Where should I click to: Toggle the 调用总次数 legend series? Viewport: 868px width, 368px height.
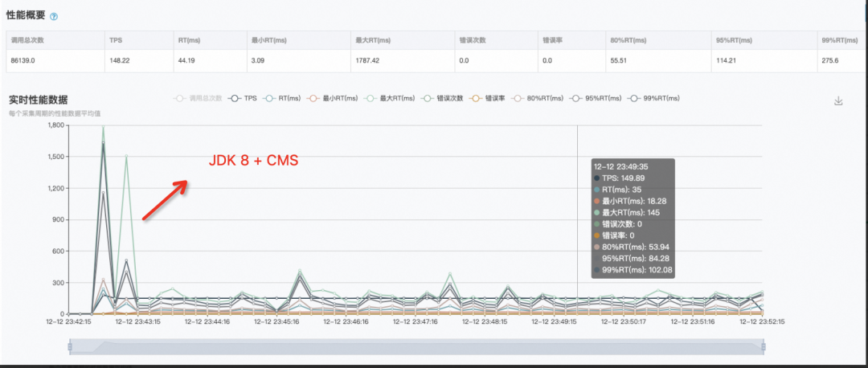[198, 98]
